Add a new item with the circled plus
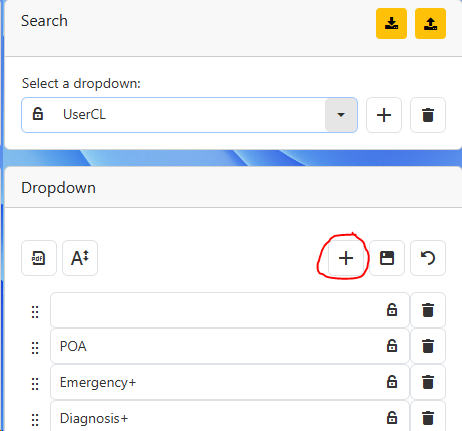Image resolution: width=462 pixels, height=431 pixels. click(x=346, y=258)
